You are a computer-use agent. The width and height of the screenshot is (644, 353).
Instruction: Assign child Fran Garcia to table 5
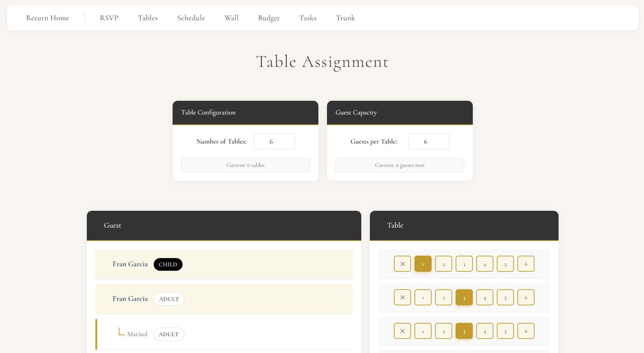point(505,264)
